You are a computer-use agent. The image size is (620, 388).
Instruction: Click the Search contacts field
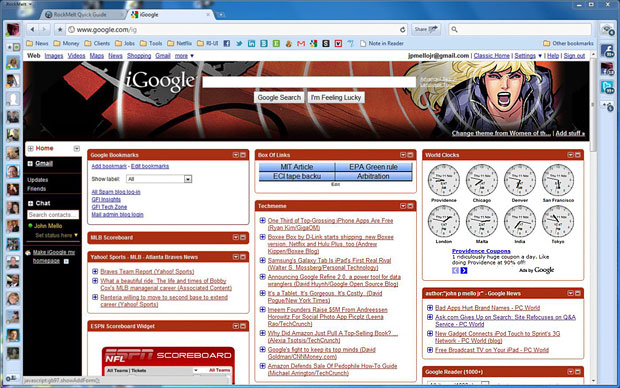(53, 214)
